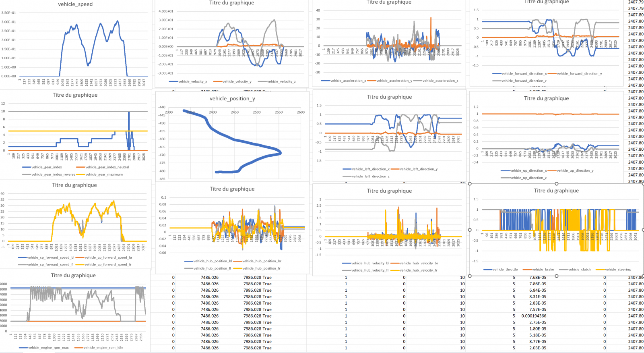Viewport: 644px width, 353px height.
Task: Click vehicle_gear_index legend entry
Action: [x=42, y=167]
